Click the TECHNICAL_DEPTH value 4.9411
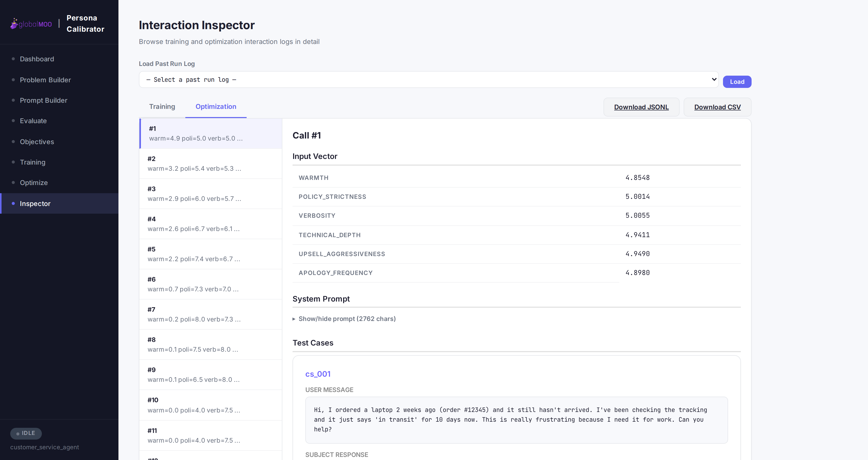 637,235
